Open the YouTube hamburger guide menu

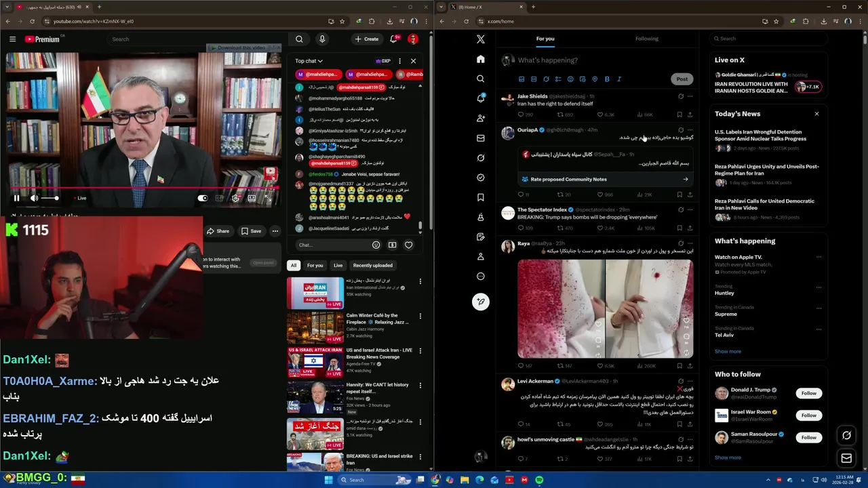(12, 39)
